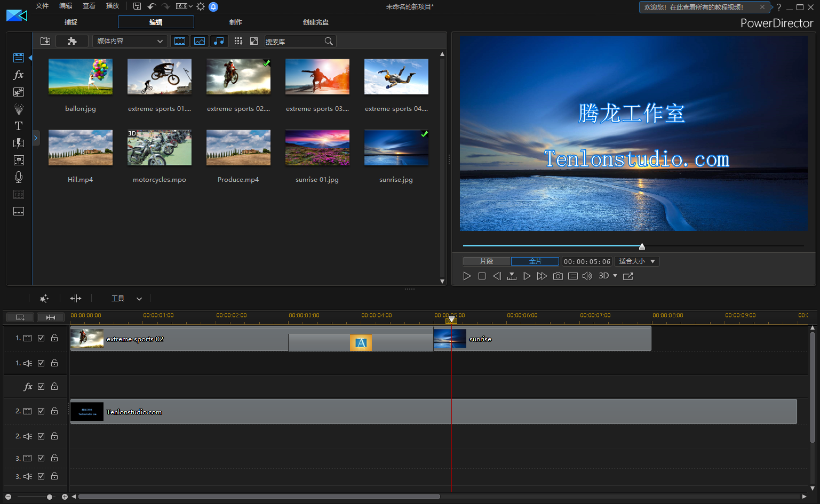The image size is (820, 504).
Task: Toggle the audio track 3 enable checkbox
Action: click(x=41, y=476)
